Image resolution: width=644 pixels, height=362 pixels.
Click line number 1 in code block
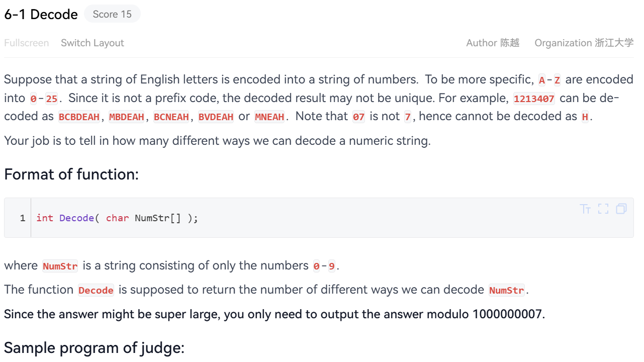coord(22,218)
